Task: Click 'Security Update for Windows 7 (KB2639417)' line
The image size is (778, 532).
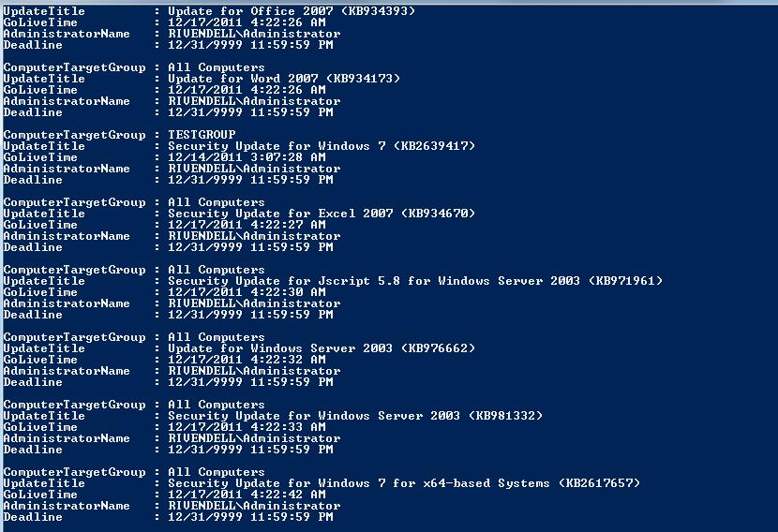Action: [322, 146]
